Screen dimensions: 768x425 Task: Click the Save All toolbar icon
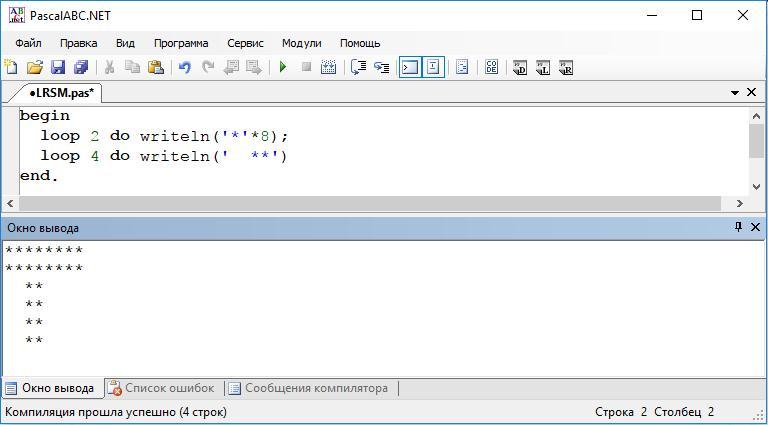click(x=81, y=67)
